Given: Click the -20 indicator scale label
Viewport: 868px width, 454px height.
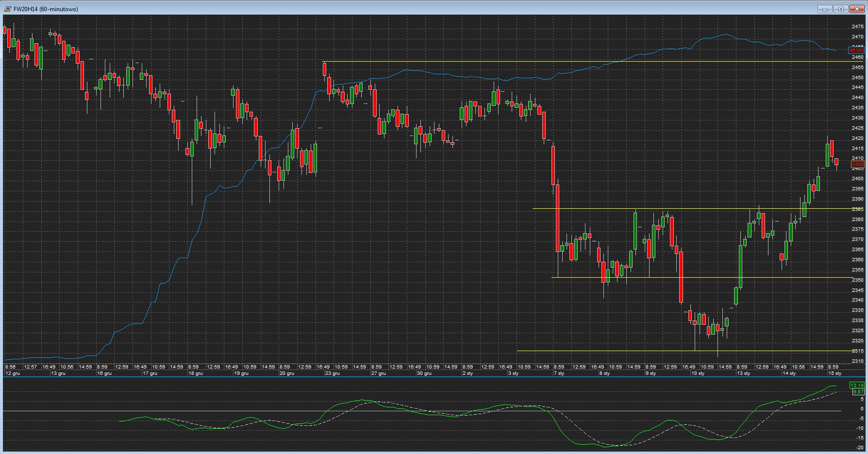Looking at the screenshot, I should [859, 448].
